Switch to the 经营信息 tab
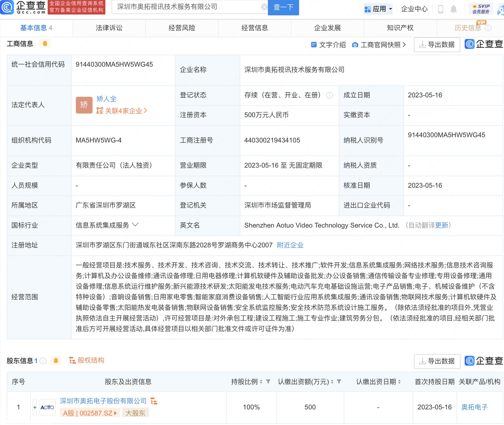Viewport: 504px width, 425px height. [x=255, y=28]
